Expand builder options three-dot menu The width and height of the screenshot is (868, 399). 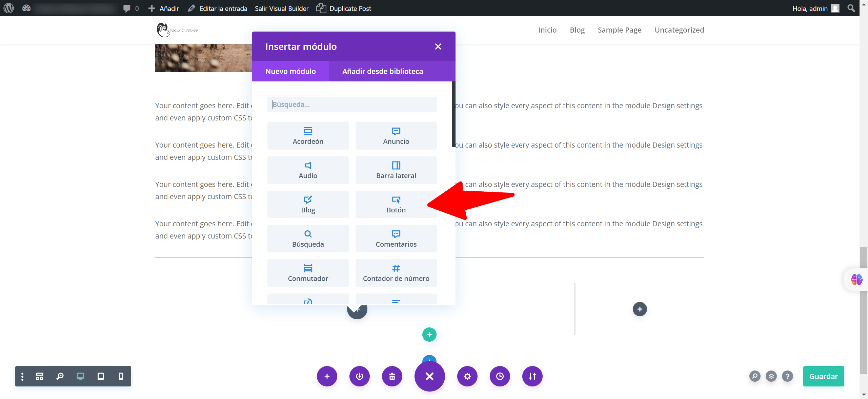coord(22,376)
